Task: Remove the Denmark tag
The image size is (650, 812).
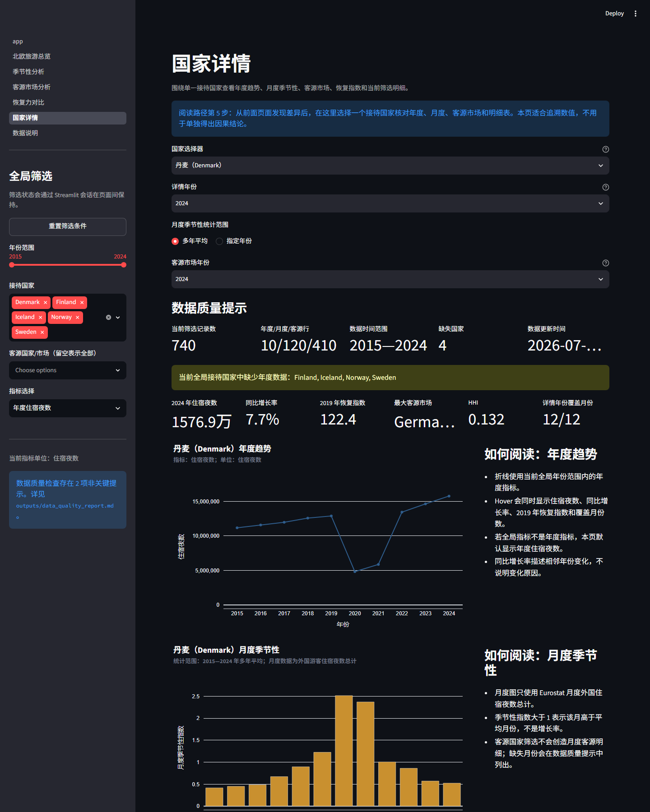Action: [45, 303]
